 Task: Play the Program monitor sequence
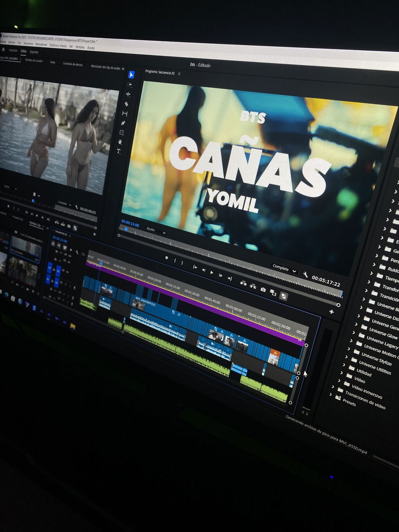[x=212, y=273]
